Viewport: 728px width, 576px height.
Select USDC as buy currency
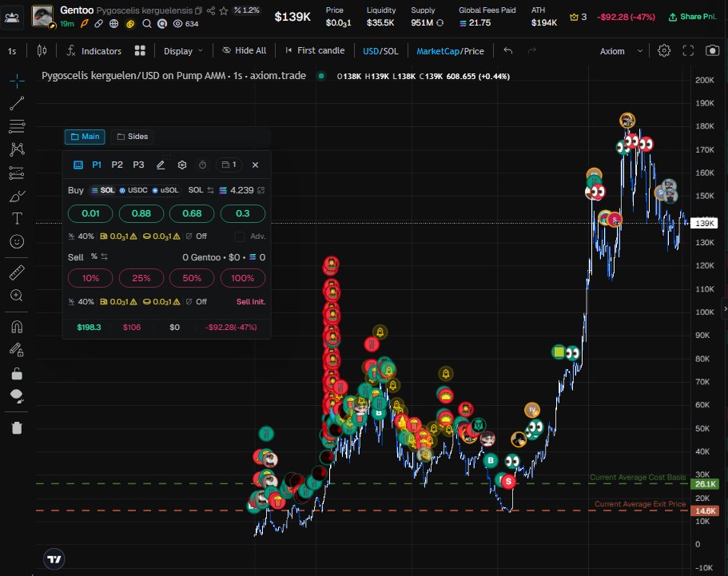(133, 190)
